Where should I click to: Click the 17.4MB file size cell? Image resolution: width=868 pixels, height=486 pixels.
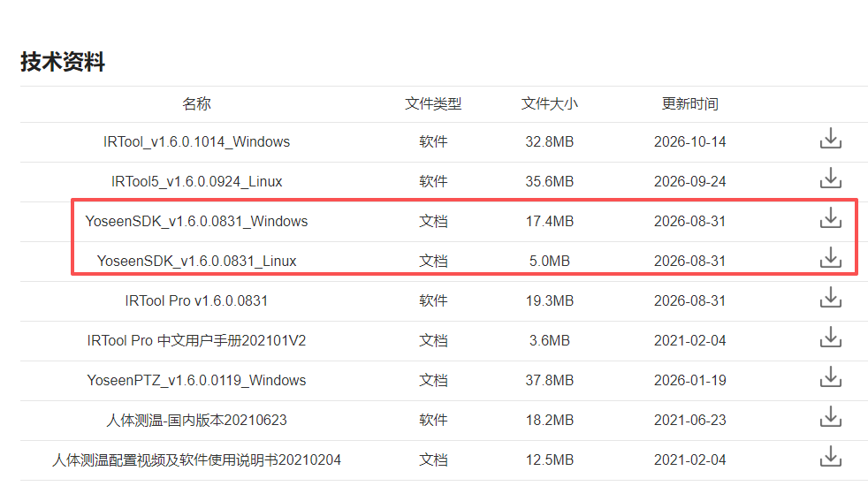549,222
